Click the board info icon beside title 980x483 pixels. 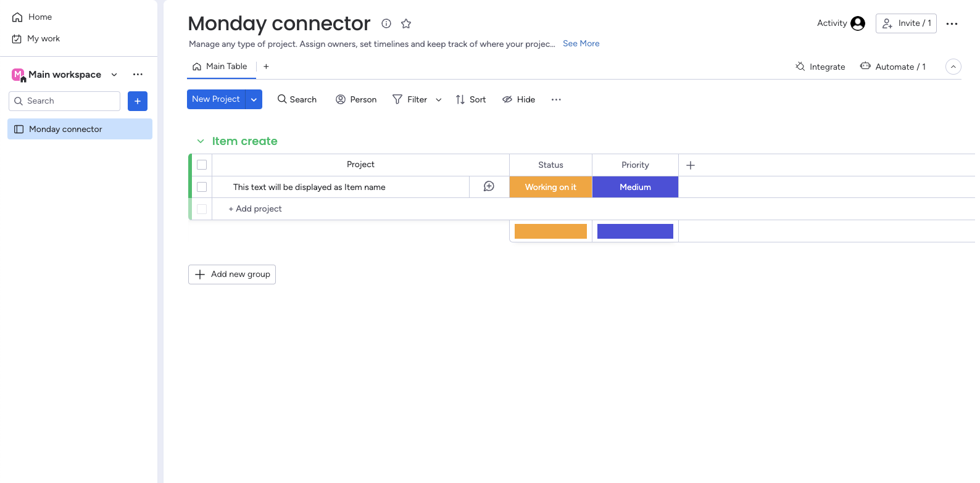386,23
